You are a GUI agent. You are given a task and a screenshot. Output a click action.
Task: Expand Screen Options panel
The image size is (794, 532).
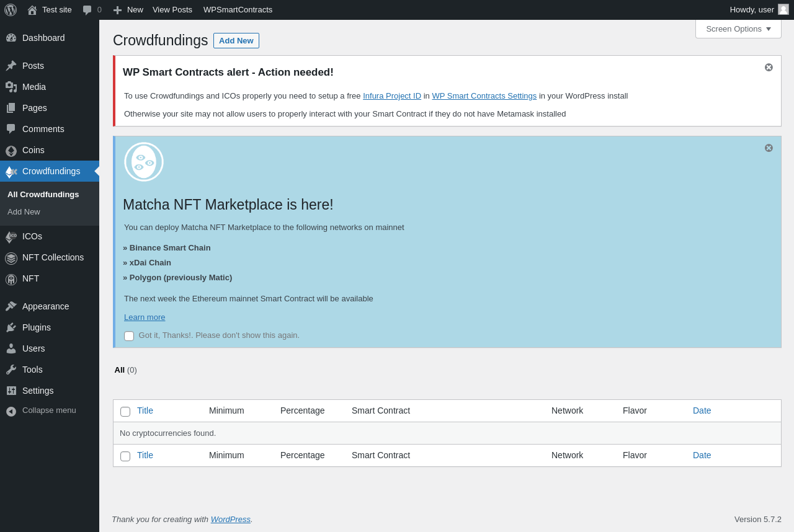coord(738,29)
